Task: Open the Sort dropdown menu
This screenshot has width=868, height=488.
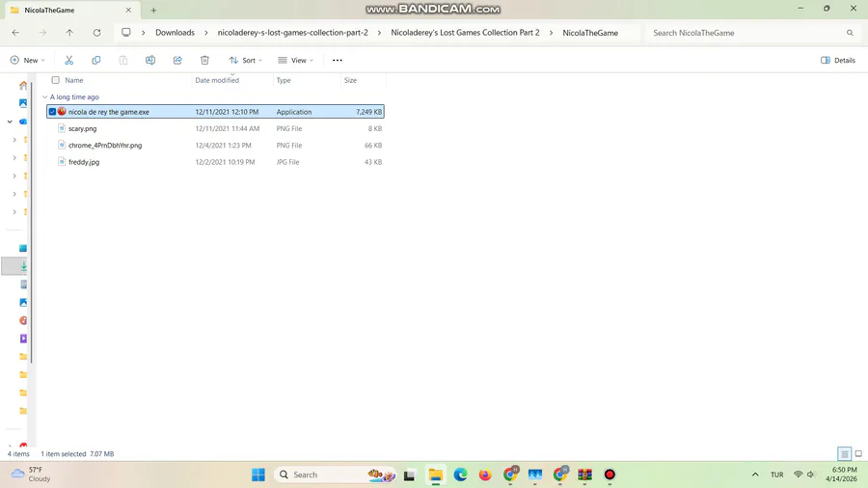Action: click(x=246, y=61)
